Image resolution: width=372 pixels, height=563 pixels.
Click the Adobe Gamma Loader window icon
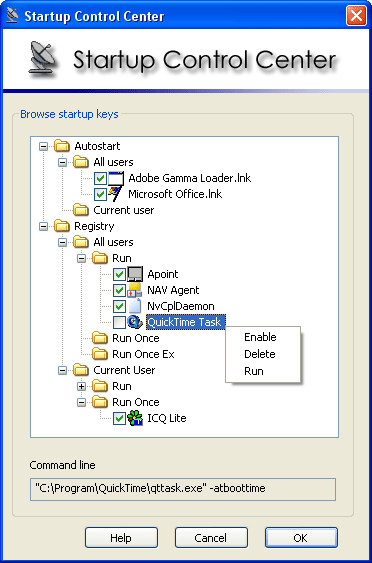(x=116, y=178)
